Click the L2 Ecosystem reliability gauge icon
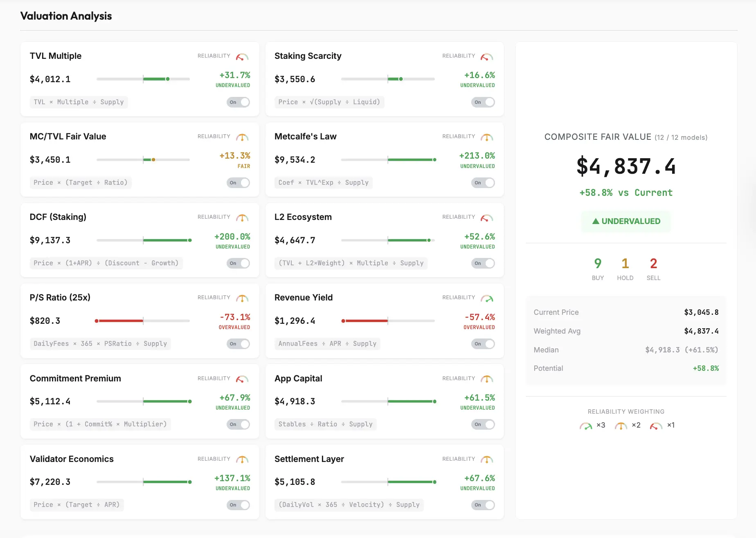 tap(486, 217)
